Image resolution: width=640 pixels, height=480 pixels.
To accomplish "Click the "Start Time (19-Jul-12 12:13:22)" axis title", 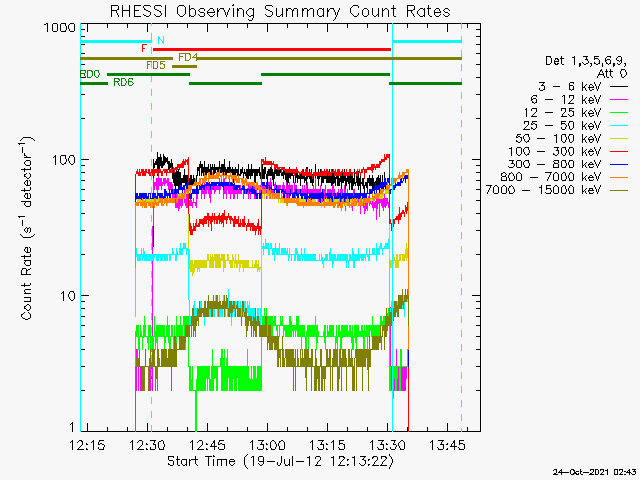I will tap(281, 461).
